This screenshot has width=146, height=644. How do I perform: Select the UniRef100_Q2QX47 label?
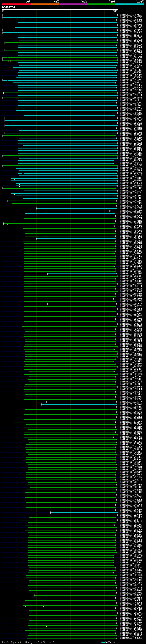tap(131, 618)
